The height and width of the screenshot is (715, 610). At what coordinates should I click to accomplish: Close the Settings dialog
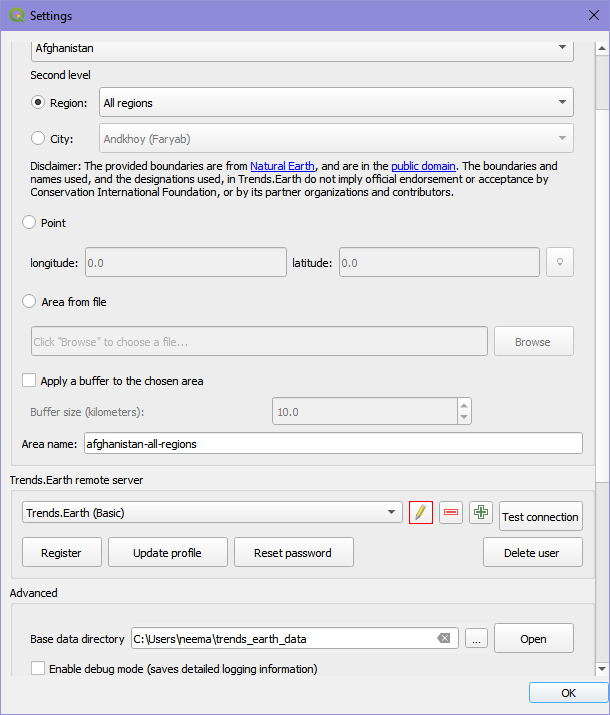594,15
